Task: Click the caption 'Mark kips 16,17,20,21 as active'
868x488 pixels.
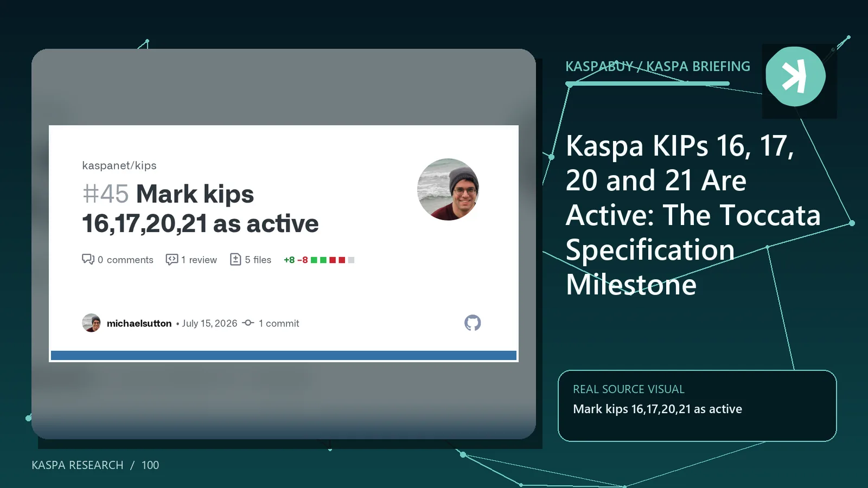Action: click(658, 409)
